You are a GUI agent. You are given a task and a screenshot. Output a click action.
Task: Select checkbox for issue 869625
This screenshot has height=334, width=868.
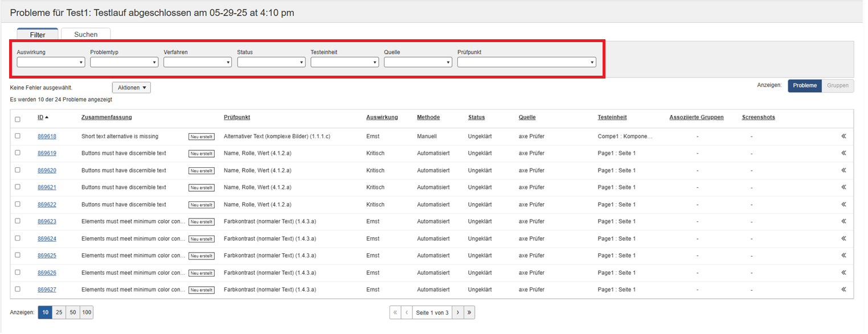pos(18,255)
